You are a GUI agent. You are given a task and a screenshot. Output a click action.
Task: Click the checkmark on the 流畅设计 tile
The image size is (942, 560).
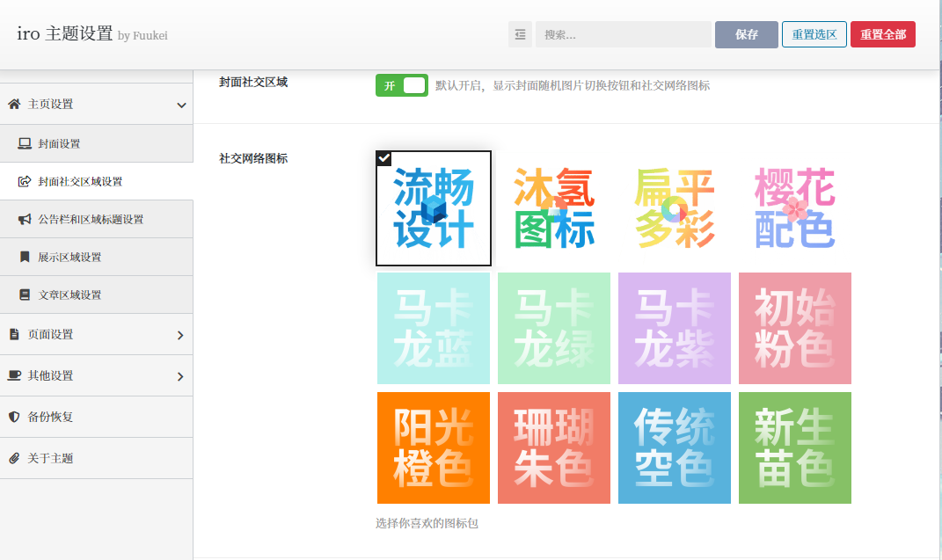pyautogui.click(x=383, y=158)
